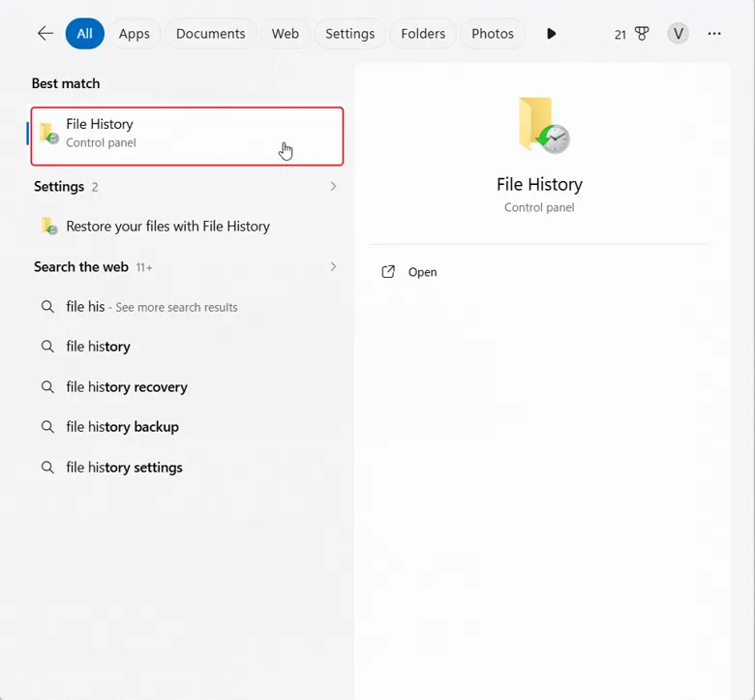Expand the Search the web section chevron
The width and height of the screenshot is (755, 700).
pos(333,267)
